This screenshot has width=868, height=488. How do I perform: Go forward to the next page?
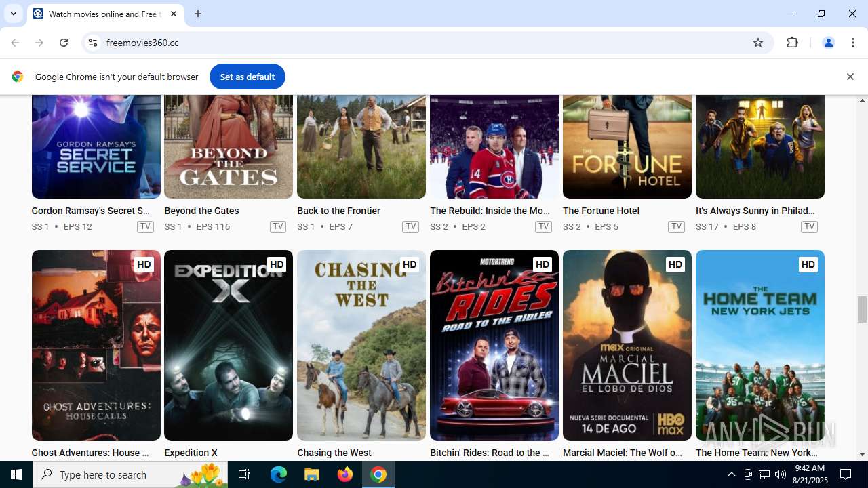(x=39, y=43)
